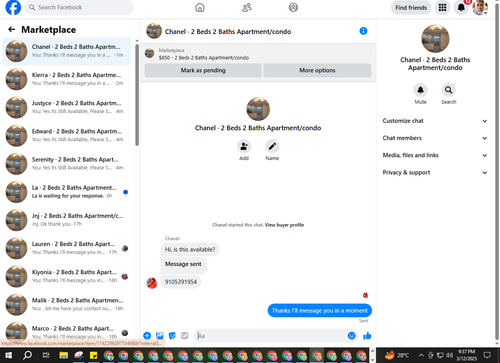This screenshot has height=363, width=500.
Task: Attach a photo with the image icon
Action: [160, 336]
